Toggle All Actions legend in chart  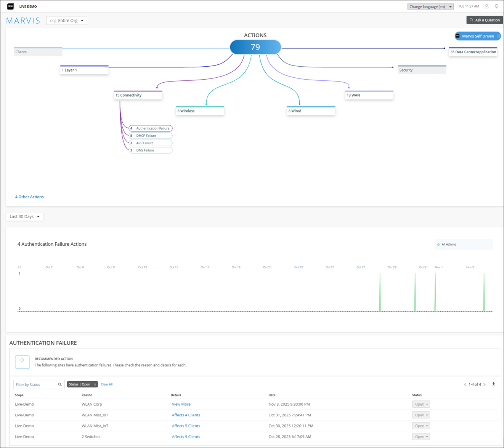click(x=448, y=245)
